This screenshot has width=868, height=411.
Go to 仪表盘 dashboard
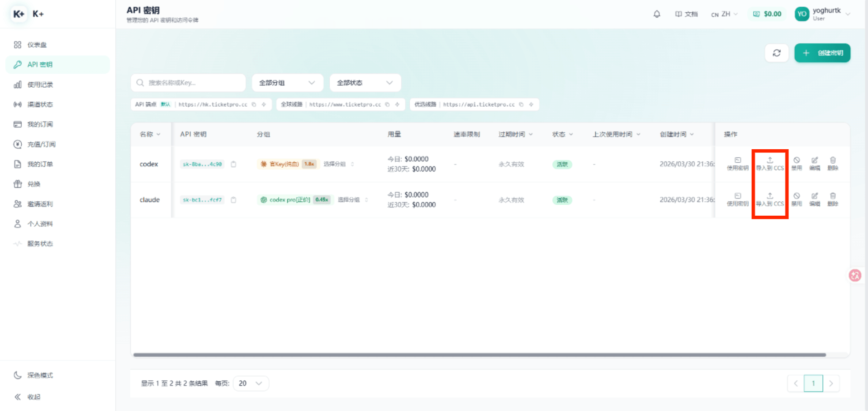[x=58, y=45]
